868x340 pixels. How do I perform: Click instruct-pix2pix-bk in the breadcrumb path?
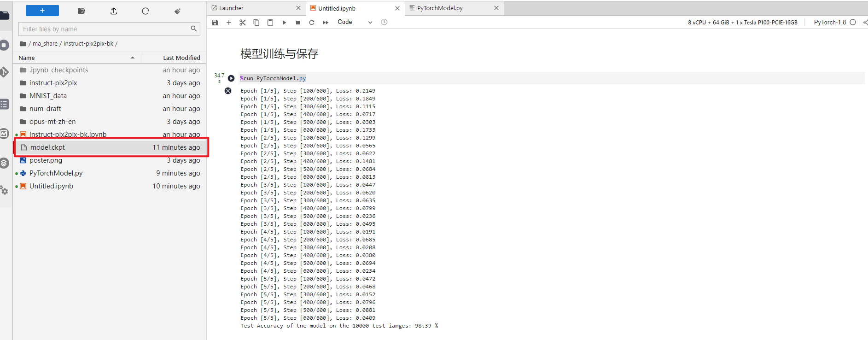coord(88,44)
